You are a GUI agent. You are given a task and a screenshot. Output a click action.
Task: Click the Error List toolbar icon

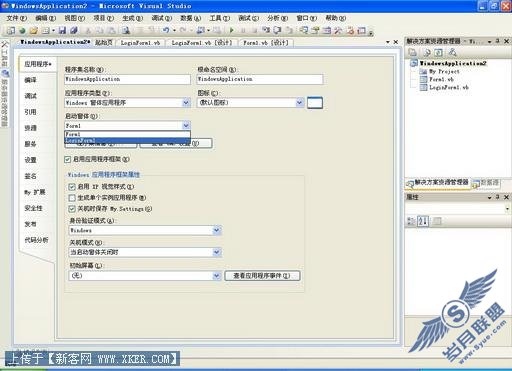pyautogui.click(x=350, y=31)
